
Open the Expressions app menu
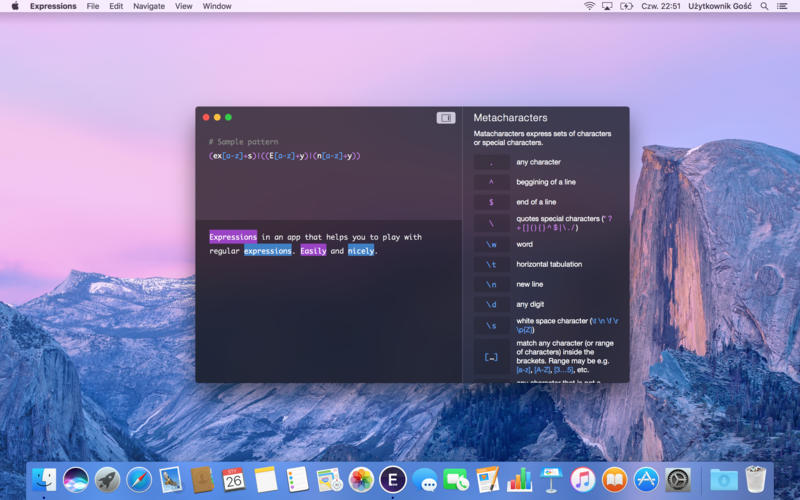(53, 6)
